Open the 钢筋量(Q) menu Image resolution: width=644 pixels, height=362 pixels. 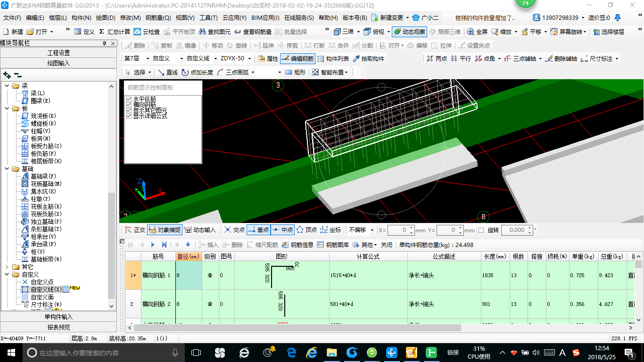158,18
